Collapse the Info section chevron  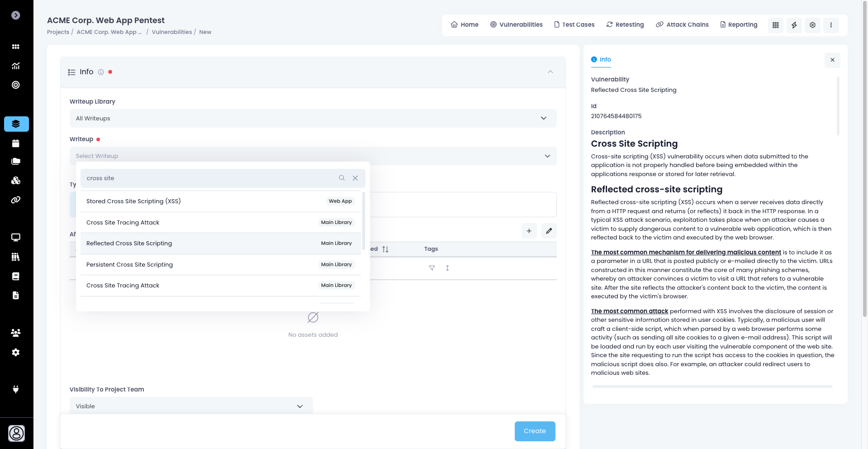pos(550,72)
